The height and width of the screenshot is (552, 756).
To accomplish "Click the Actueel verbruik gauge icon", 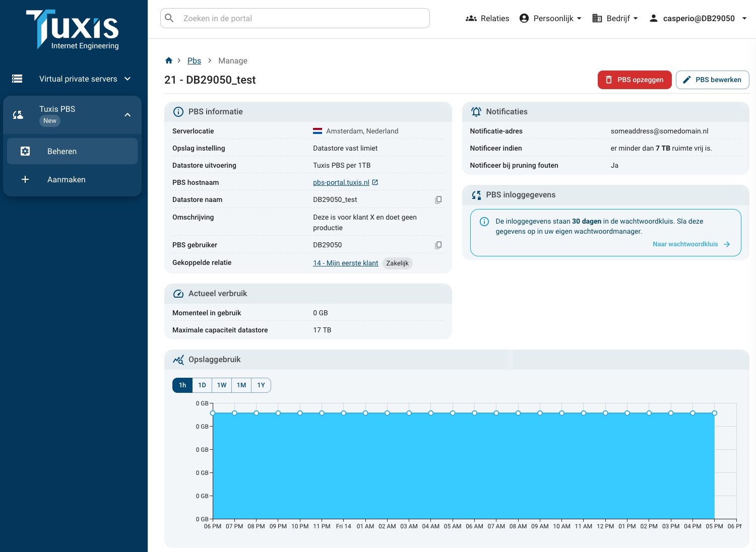I will 178,294.
